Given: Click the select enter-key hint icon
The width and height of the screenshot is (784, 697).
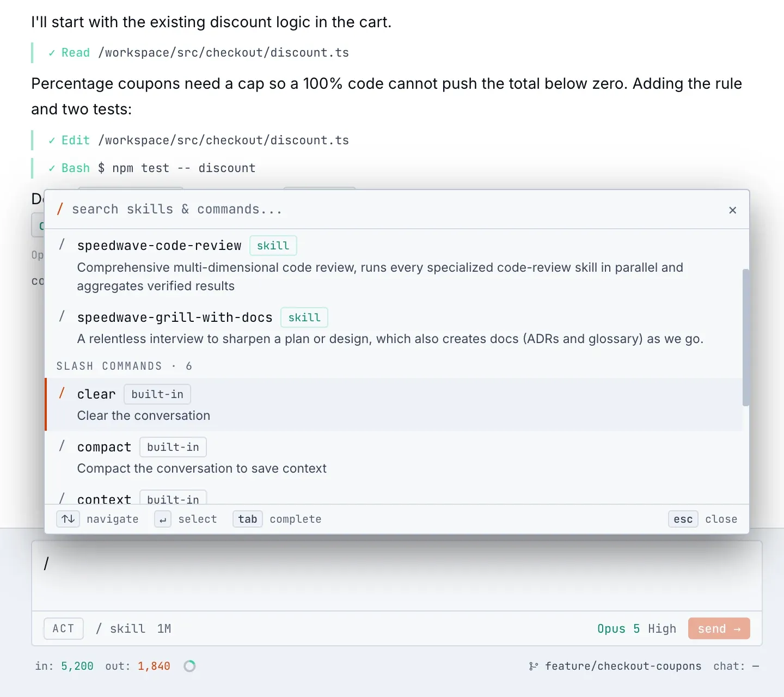Looking at the screenshot, I should point(163,519).
